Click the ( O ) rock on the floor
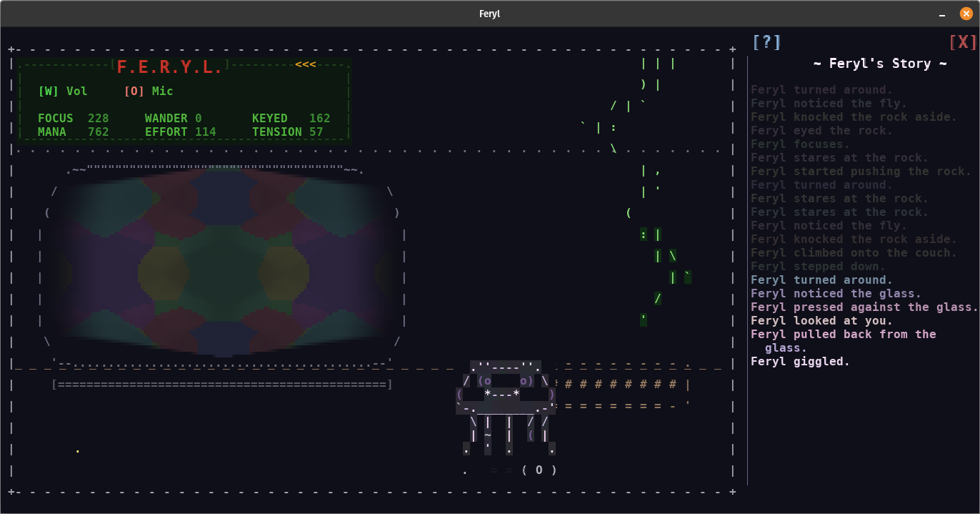980x514 pixels. click(539, 470)
